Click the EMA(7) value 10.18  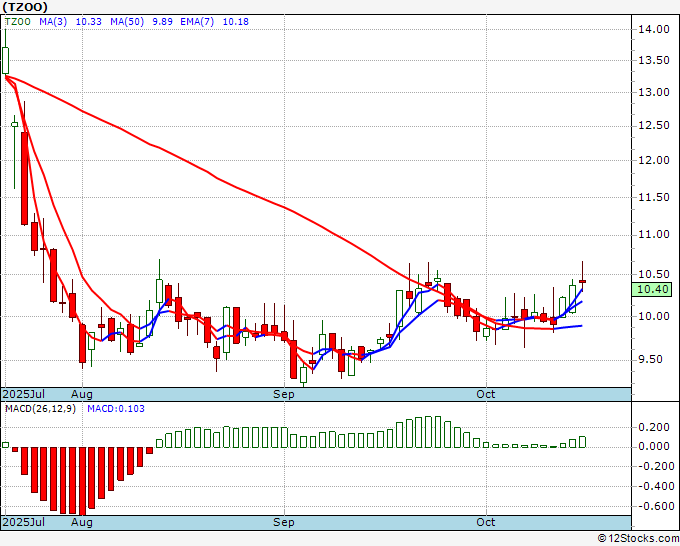(x=235, y=22)
